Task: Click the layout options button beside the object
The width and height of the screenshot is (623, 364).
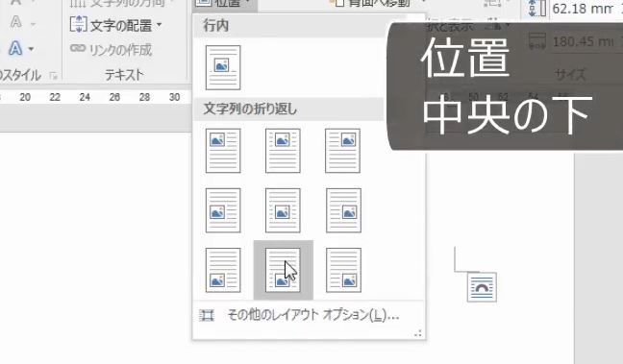Action: 482,287
